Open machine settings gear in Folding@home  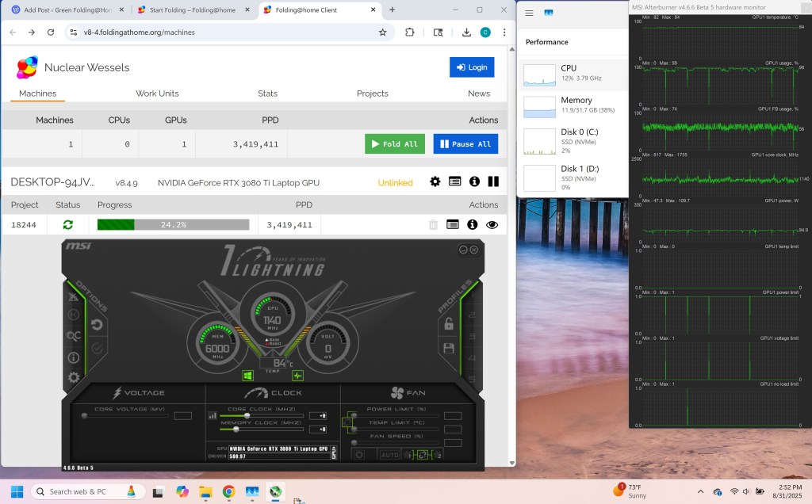click(x=435, y=182)
